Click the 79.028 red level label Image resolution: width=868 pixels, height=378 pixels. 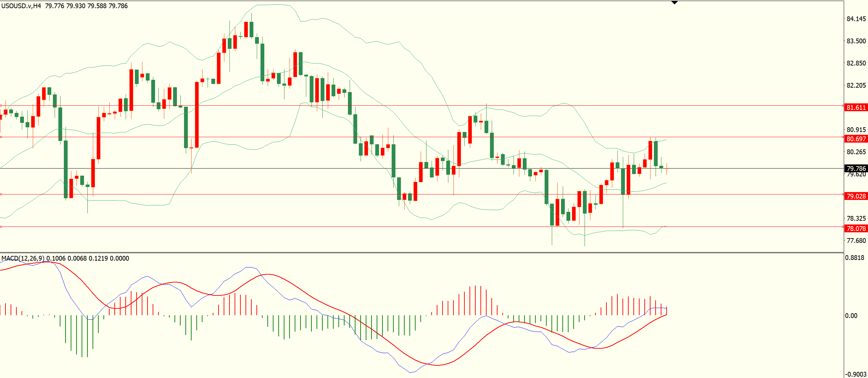[856, 196]
